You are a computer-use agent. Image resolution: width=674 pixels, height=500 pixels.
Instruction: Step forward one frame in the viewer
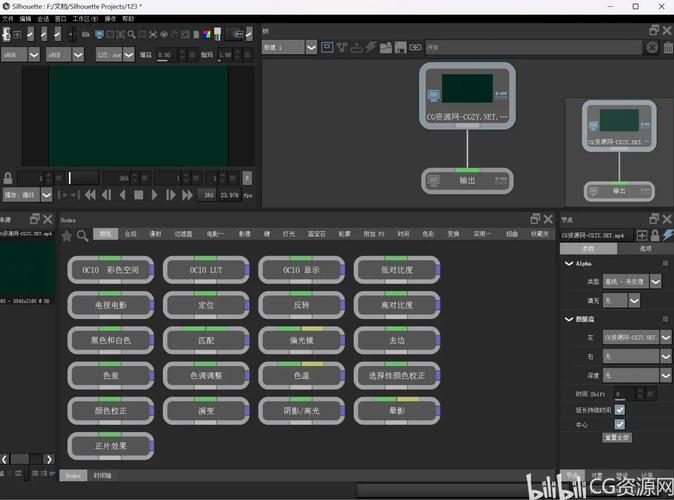[171, 195]
